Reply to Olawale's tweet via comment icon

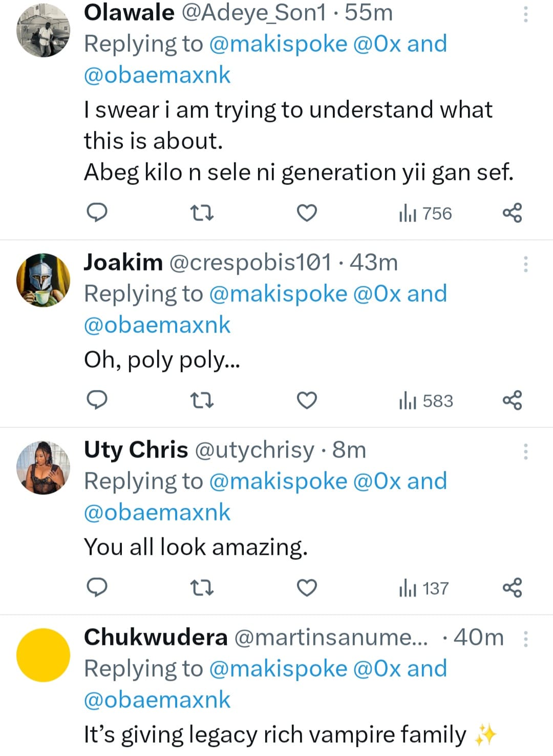[x=96, y=213]
